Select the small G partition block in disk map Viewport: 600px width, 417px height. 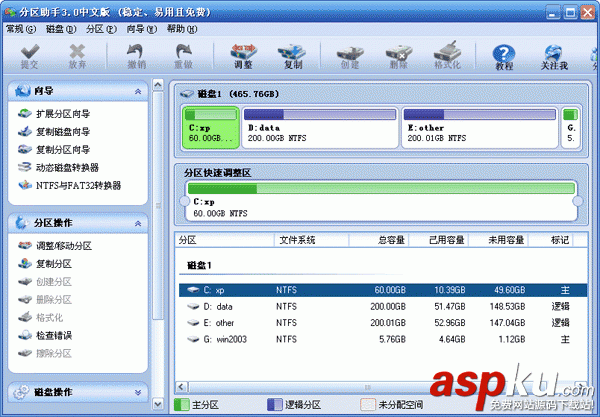(571, 127)
